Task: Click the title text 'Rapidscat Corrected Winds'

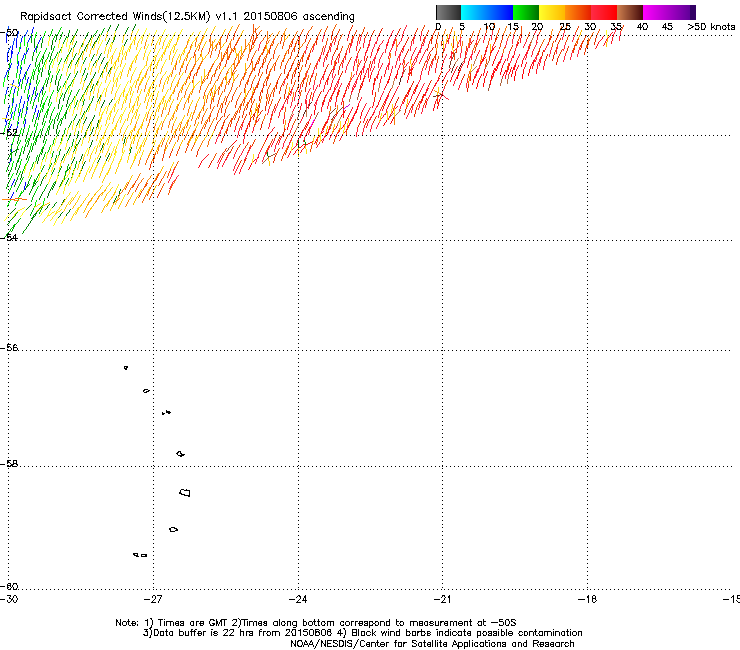Action: (91, 16)
